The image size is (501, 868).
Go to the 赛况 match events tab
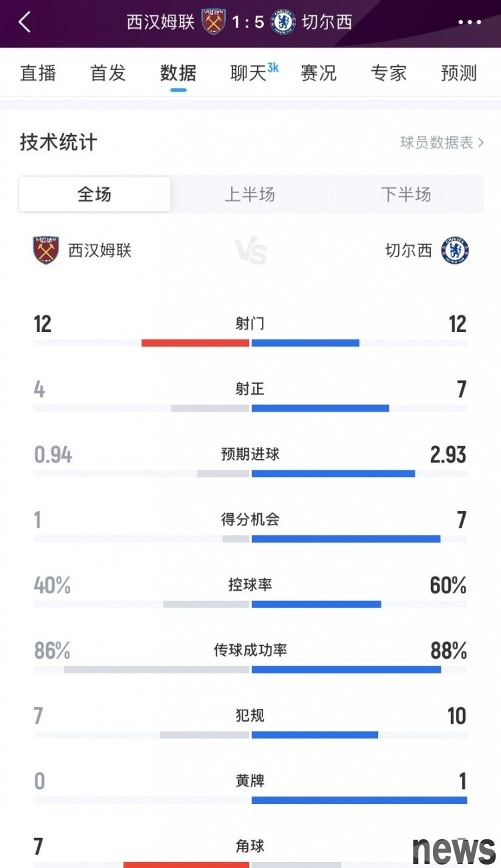319,74
